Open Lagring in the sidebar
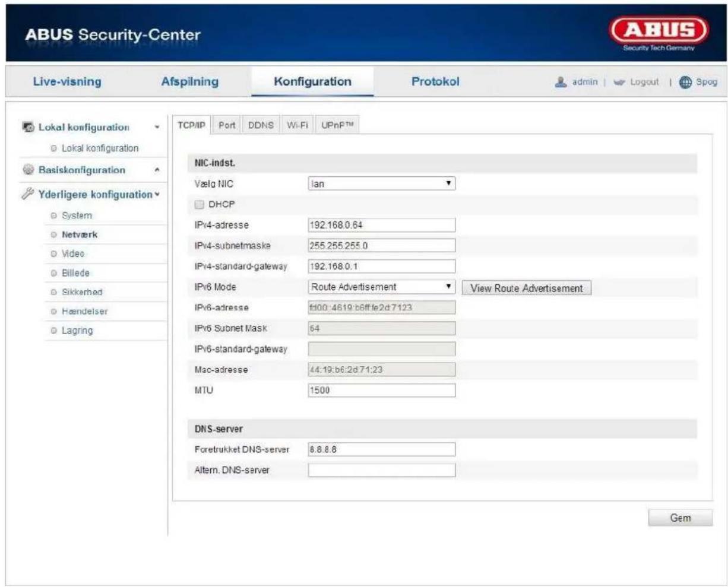The width and height of the screenshot is (728, 587). [77, 331]
